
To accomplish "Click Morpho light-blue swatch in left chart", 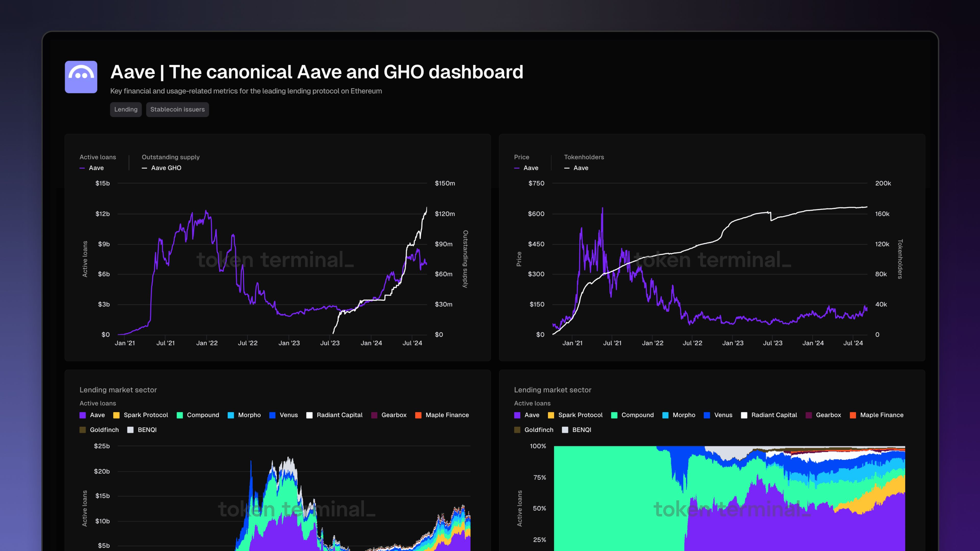I will click(231, 415).
